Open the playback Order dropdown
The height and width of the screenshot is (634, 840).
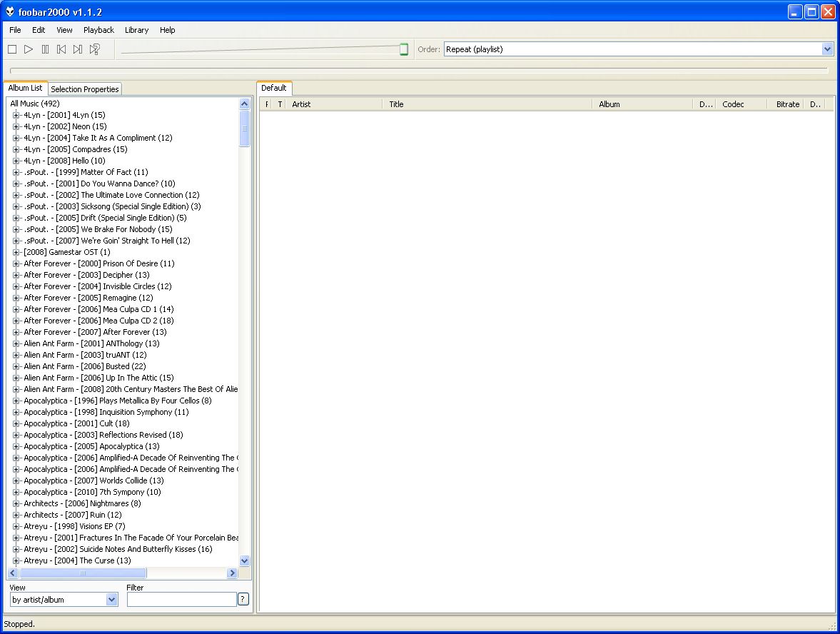pos(827,49)
